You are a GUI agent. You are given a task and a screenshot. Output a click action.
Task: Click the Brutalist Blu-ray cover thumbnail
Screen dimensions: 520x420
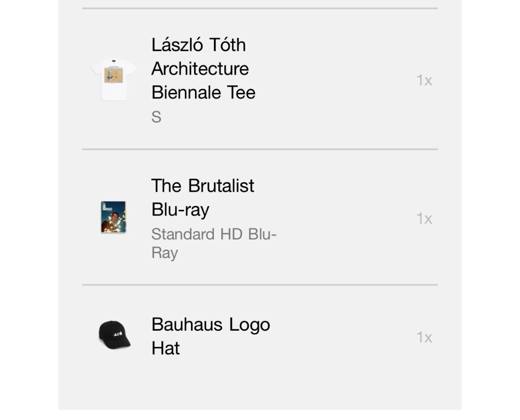(113, 217)
